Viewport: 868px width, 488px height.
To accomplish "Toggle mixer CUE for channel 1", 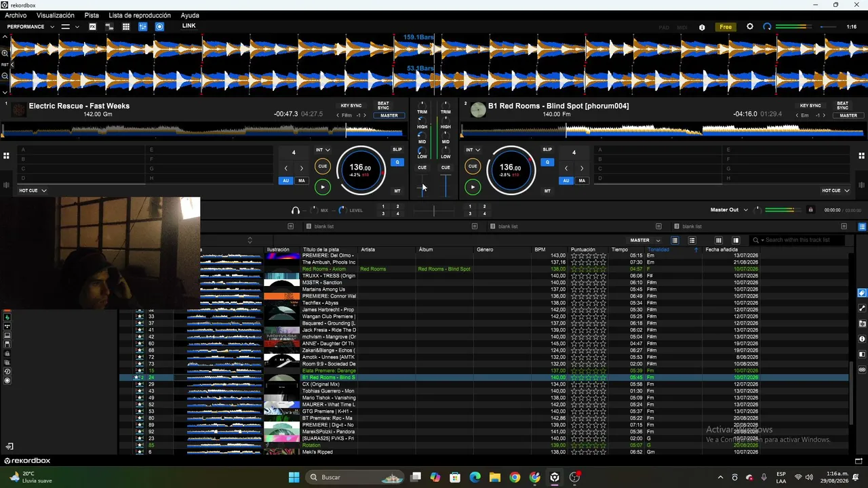I will 422,167.
